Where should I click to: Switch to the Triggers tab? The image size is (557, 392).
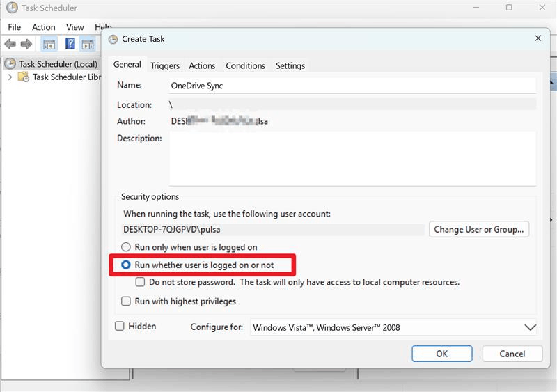165,65
